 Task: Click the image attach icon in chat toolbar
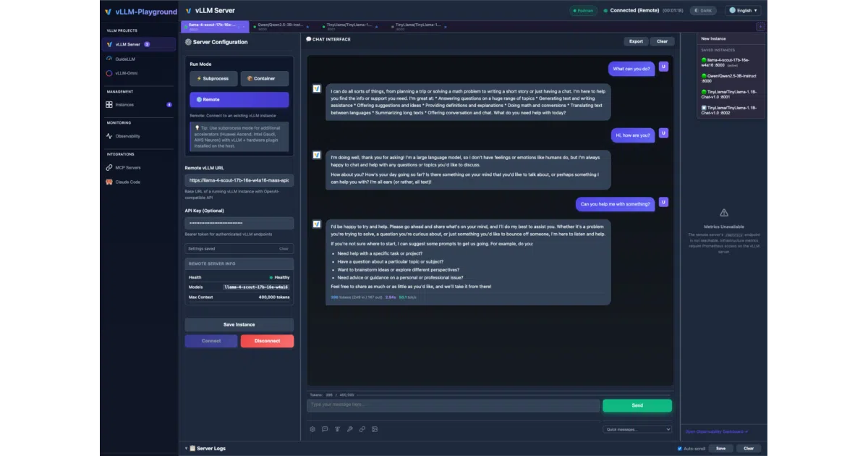[x=375, y=429]
